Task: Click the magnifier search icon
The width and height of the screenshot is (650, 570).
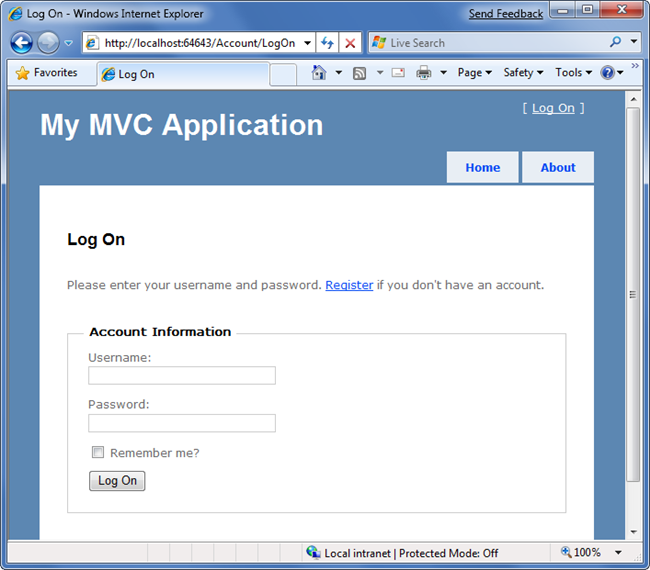Action: click(x=616, y=42)
